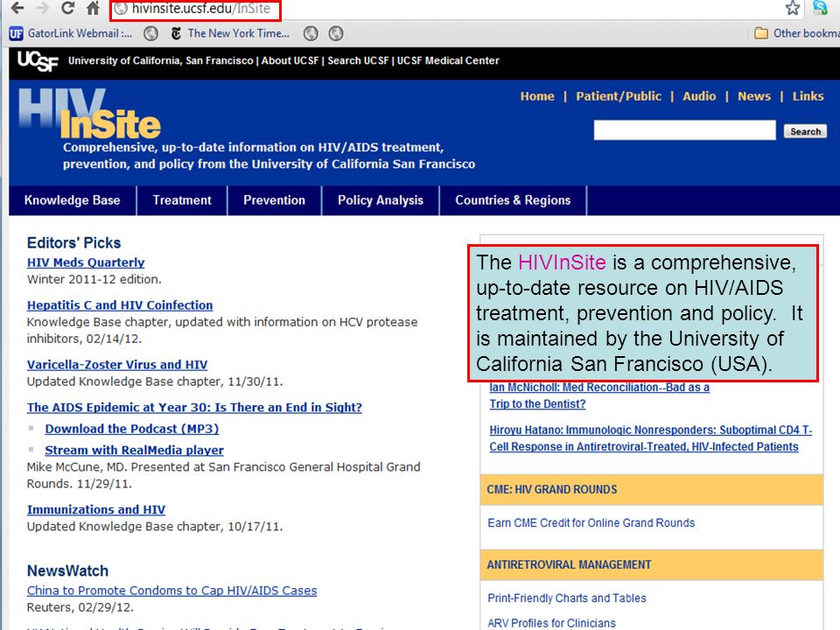Click the 'Winter 2011-12 edition.' text

[94, 279]
